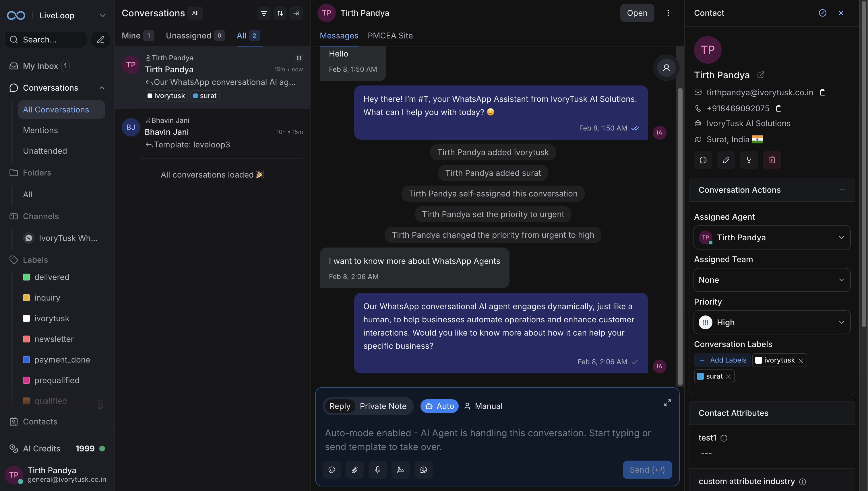The height and width of the screenshot is (491, 868).
Task: Open the Assigned Agent dropdown
Action: click(x=772, y=237)
